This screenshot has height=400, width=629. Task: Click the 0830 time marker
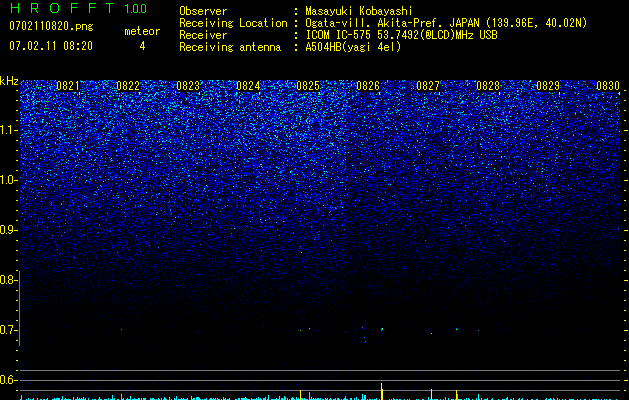608,86
